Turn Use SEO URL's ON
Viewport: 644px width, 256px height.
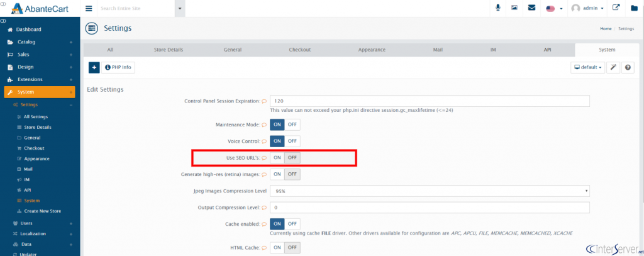(277, 158)
